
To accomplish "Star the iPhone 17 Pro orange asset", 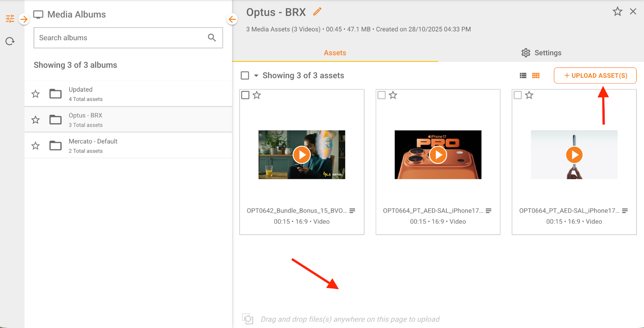I will coord(393,95).
